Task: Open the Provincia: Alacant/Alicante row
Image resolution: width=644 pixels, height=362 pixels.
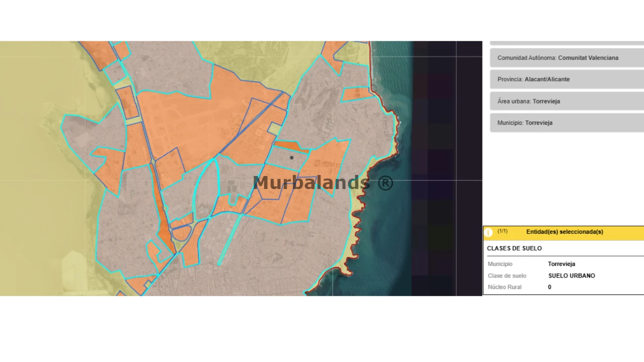Action: 567,79
